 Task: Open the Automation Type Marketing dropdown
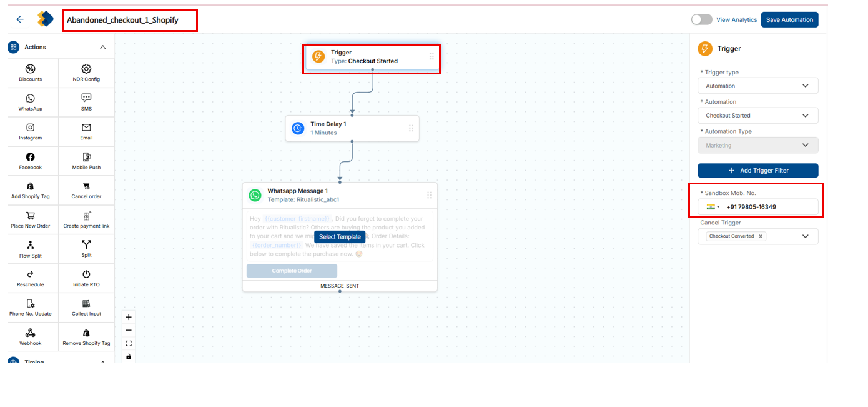pos(758,145)
